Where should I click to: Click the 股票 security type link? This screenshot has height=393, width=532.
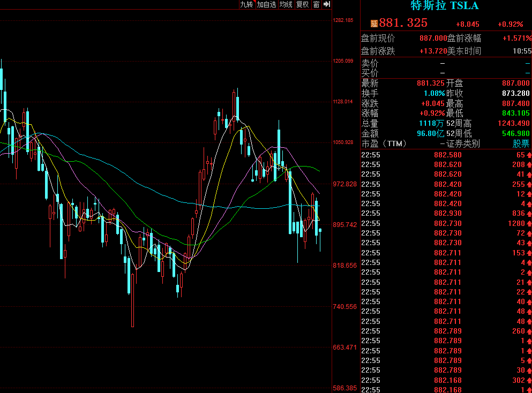pyautogui.click(x=521, y=144)
